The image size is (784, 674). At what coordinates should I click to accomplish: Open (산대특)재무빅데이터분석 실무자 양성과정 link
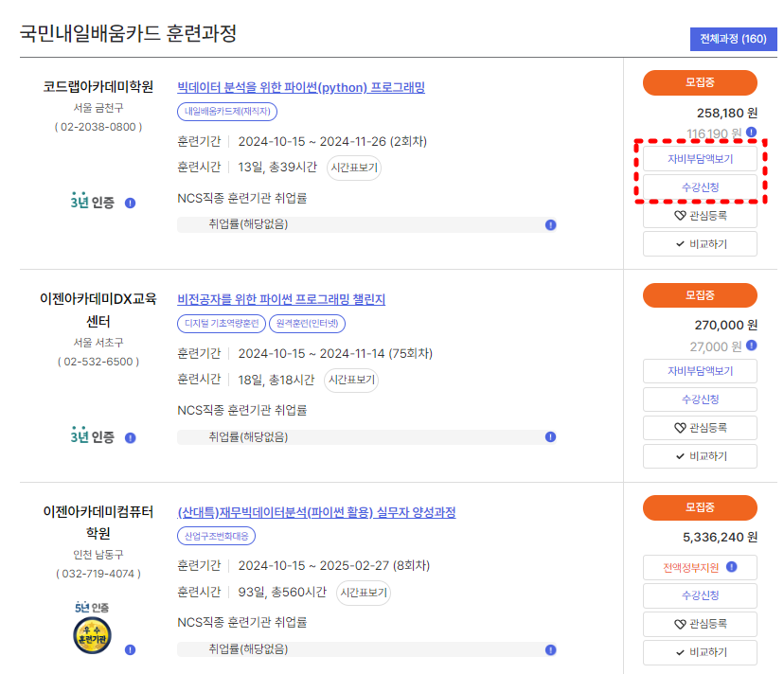[316, 512]
